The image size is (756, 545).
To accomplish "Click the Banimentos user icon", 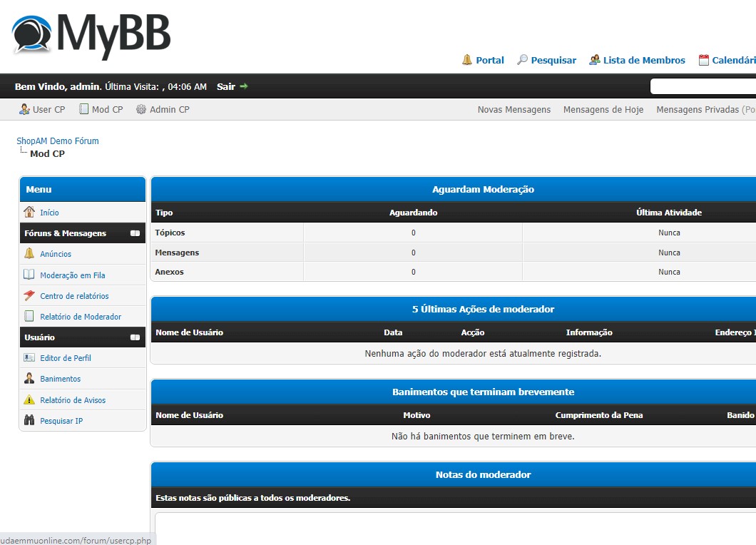I will pyautogui.click(x=29, y=378).
